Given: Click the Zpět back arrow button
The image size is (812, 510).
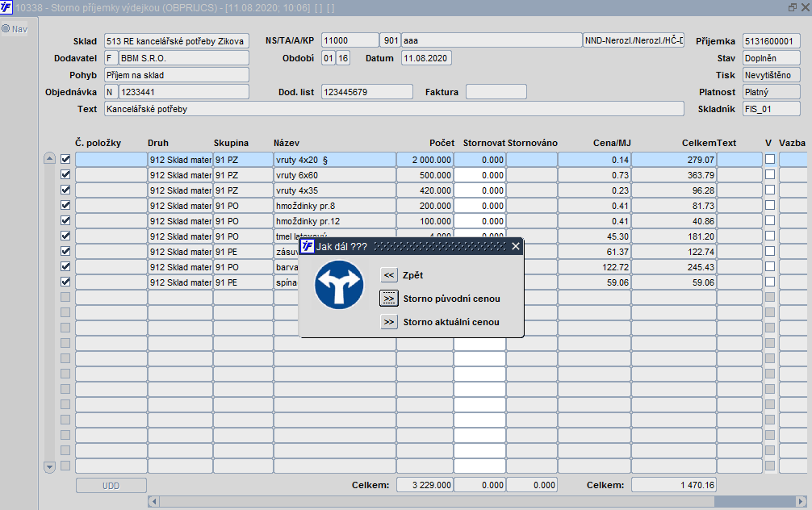Looking at the screenshot, I should point(388,275).
